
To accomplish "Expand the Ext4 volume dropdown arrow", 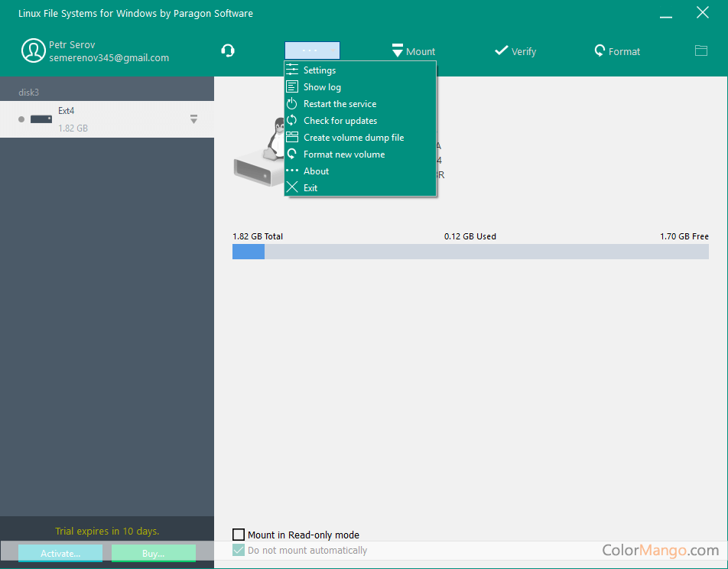I will pos(193,119).
